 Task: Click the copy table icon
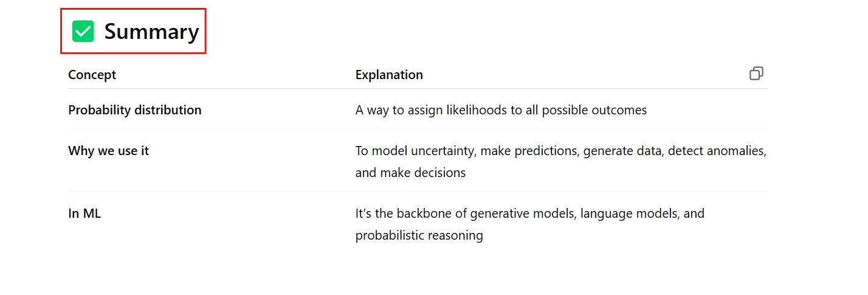click(x=756, y=74)
